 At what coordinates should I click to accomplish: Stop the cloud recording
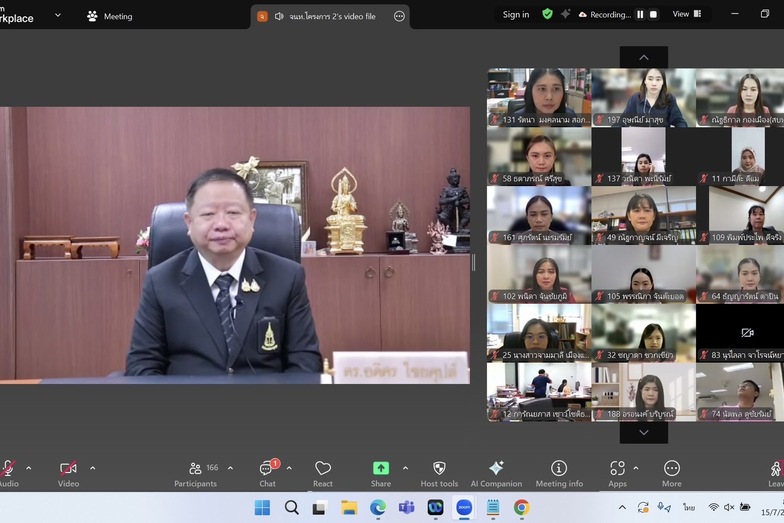pyautogui.click(x=653, y=14)
